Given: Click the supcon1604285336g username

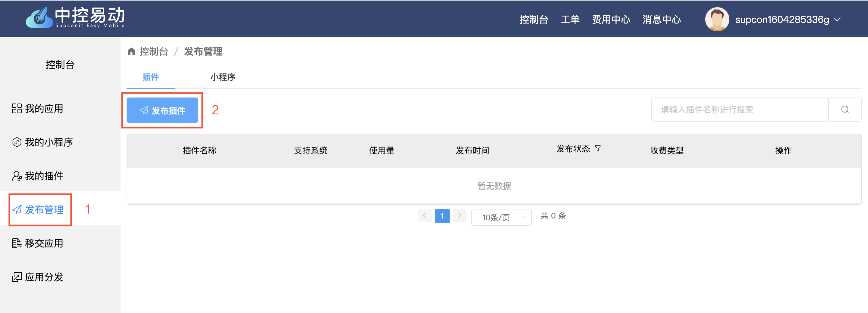Looking at the screenshot, I should (x=782, y=20).
